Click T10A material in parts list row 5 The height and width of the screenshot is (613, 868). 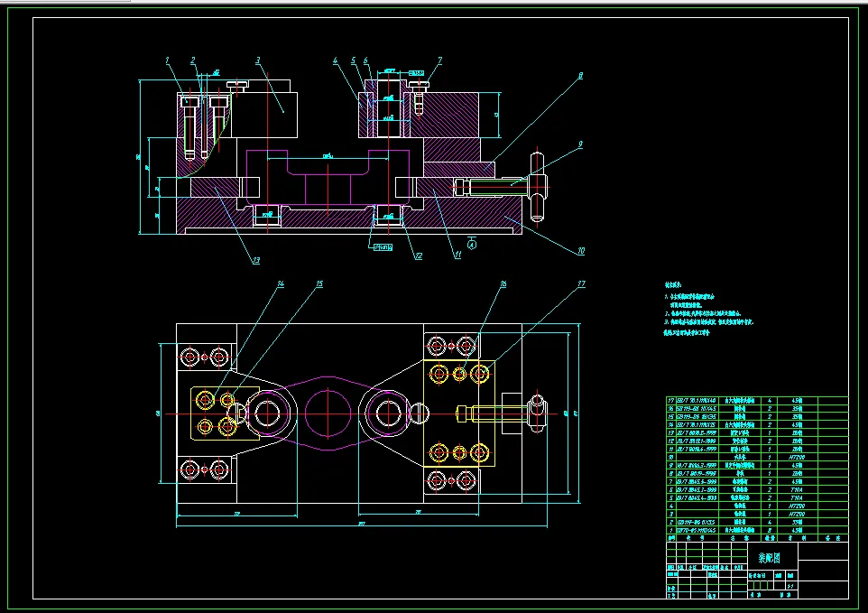(x=796, y=497)
